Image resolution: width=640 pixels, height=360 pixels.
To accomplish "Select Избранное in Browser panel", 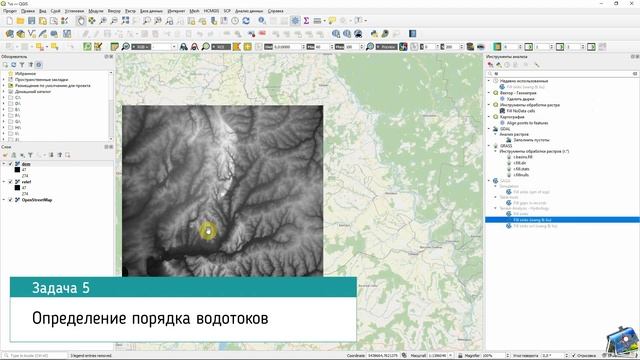I will tap(25, 74).
